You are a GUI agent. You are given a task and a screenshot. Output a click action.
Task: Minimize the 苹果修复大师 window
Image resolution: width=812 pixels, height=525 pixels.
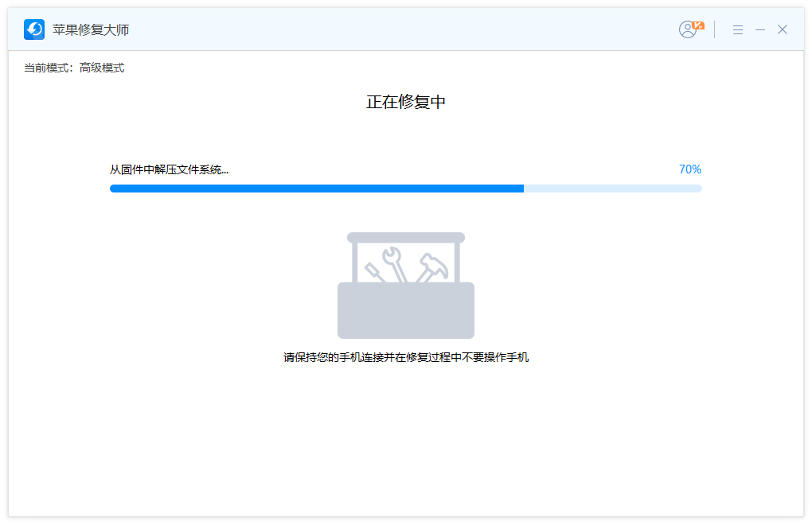point(760,30)
